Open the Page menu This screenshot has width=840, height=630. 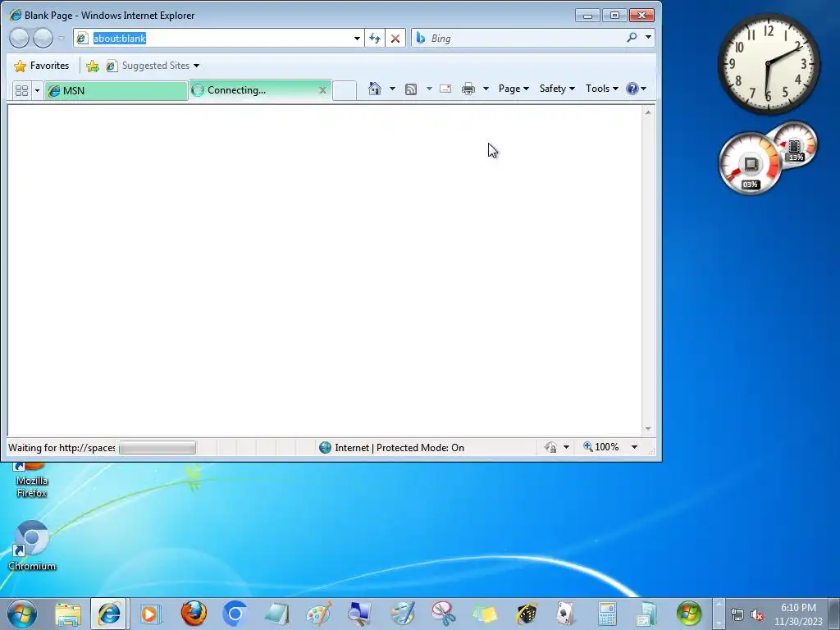pyautogui.click(x=514, y=89)
